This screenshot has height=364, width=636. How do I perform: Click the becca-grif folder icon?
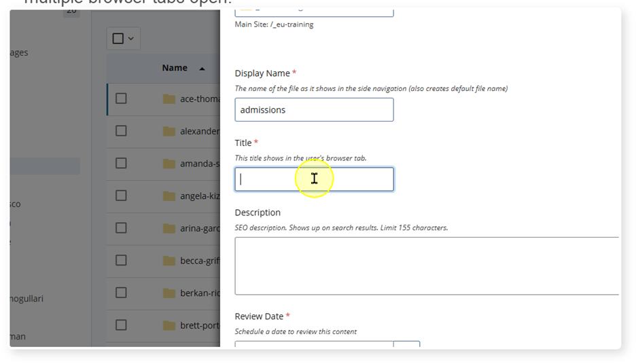(169, 261)
